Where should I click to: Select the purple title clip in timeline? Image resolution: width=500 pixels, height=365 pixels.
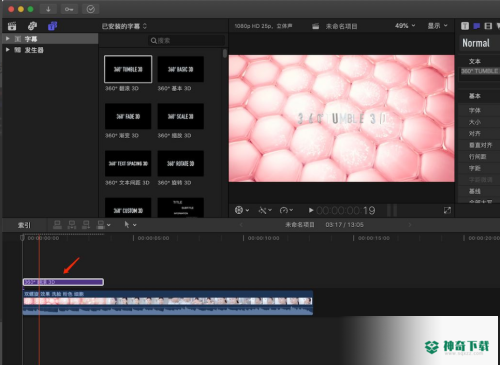pyautogui.click(x=63, y=282)
